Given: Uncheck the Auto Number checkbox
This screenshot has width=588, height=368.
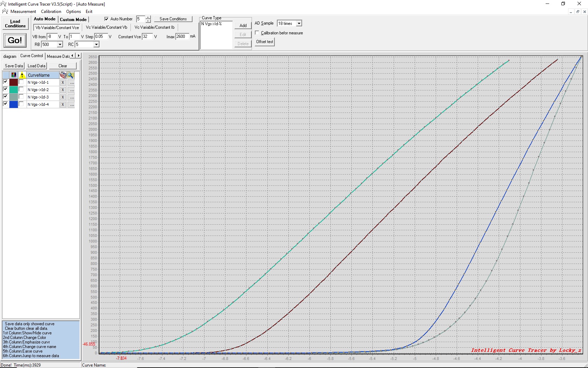Looking at the screenshot, I should point(106,19).
